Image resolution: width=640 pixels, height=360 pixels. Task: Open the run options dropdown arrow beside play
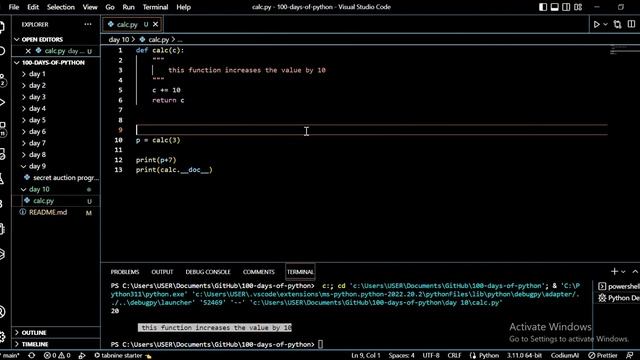click(x=605, y=24)
